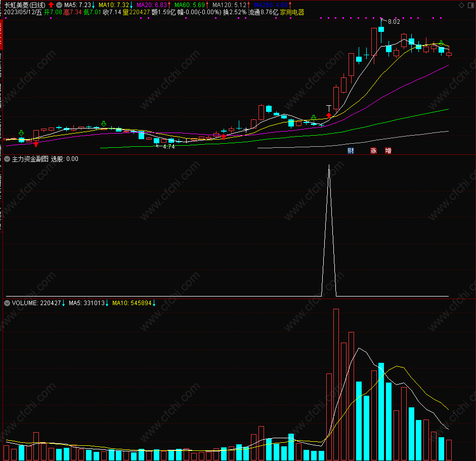Click the red up arrow below the T candle
The image size is (476, 461).
329,115
